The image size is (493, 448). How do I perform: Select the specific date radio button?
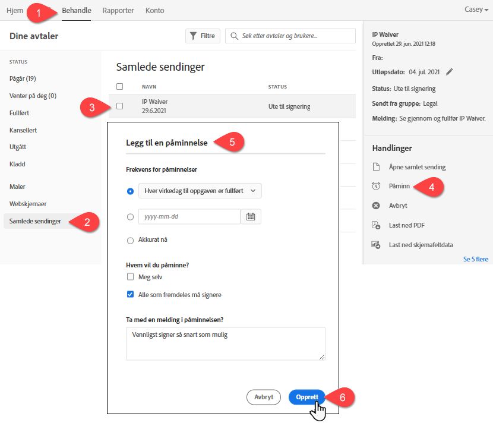130,217
